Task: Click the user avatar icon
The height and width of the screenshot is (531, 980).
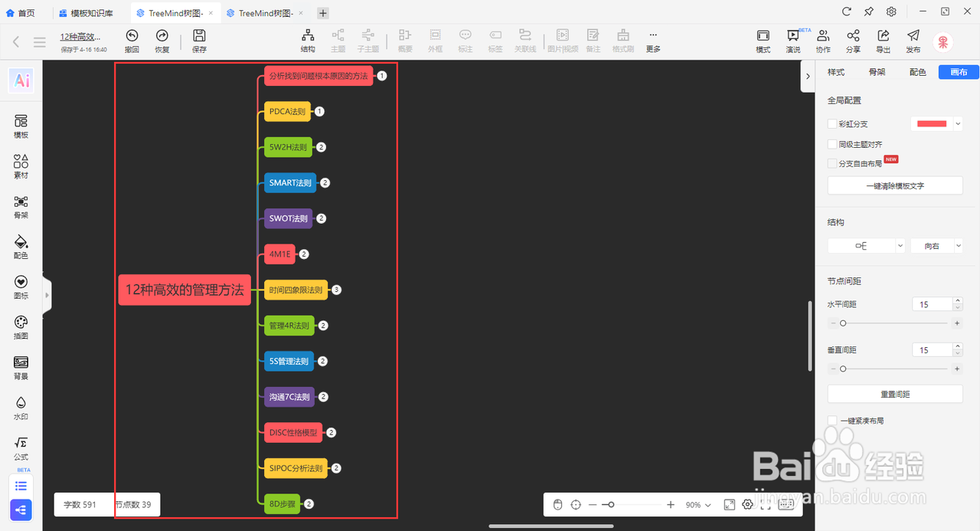Action: (943, 43)
